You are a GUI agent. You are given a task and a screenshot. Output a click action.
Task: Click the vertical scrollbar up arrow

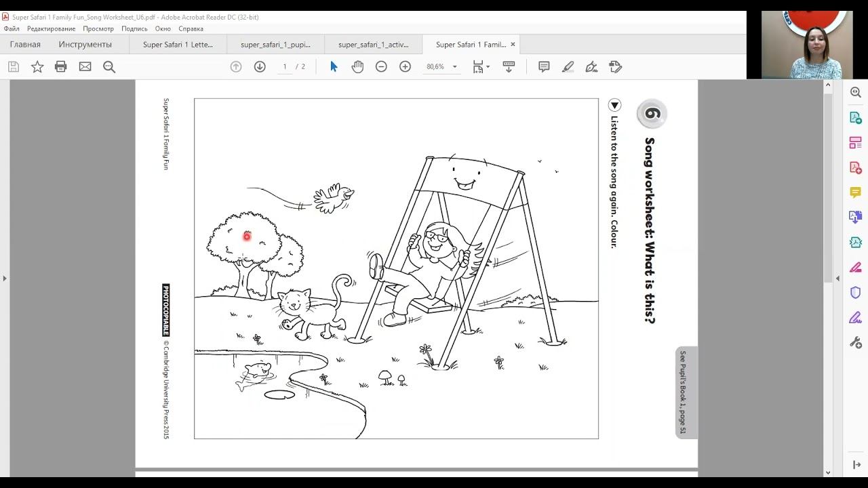pos(828,85)
